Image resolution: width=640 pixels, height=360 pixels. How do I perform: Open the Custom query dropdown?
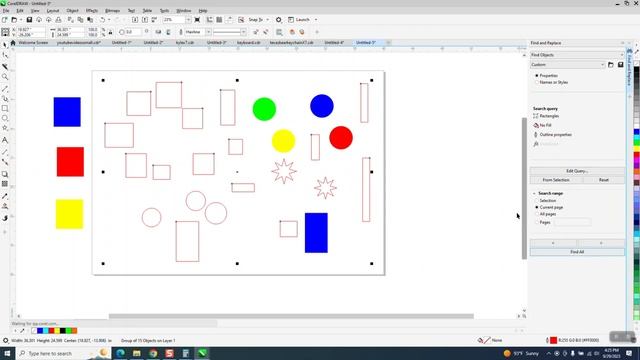(x=567, y=64)
